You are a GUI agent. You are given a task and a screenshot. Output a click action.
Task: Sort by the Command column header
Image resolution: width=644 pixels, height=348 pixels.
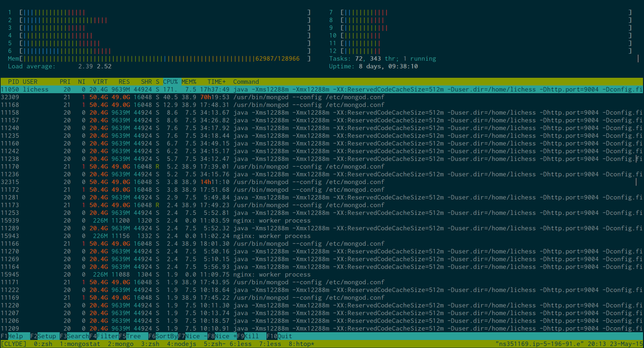coord(246,82)
